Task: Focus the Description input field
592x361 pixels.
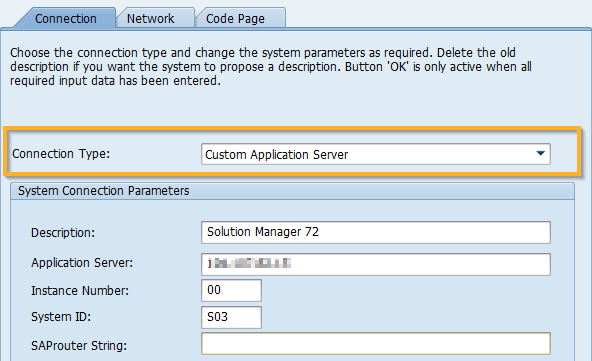Action: tap(376, 232)
